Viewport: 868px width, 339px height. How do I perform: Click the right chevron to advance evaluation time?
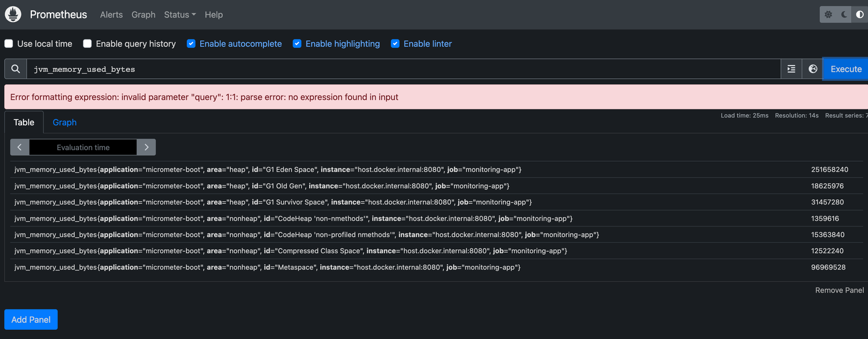pos(146,147)
